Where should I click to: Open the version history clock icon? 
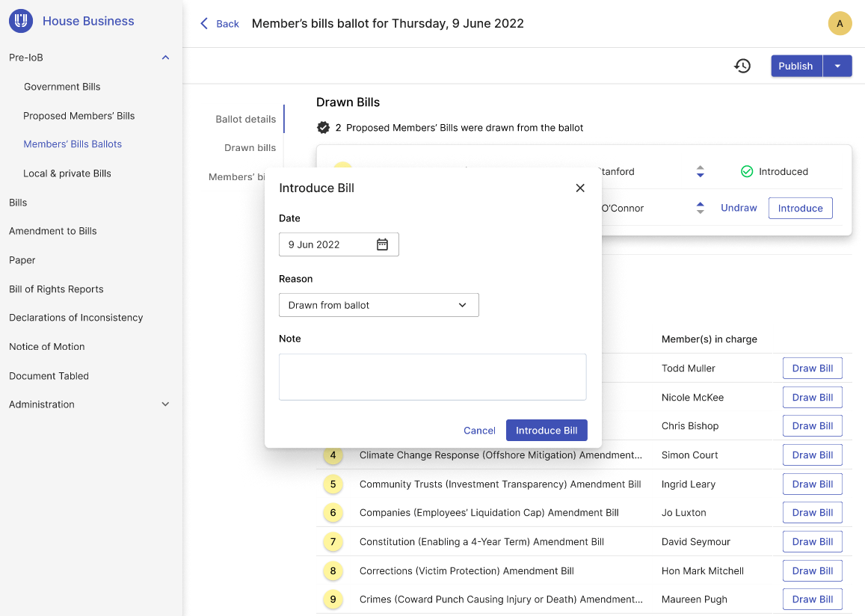pyautogui.click(x=742, y=67)
